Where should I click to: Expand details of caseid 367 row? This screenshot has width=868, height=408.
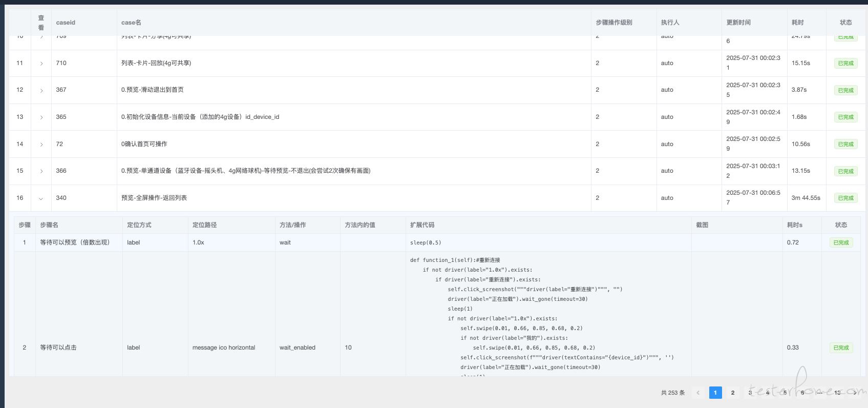click(41, 91)
